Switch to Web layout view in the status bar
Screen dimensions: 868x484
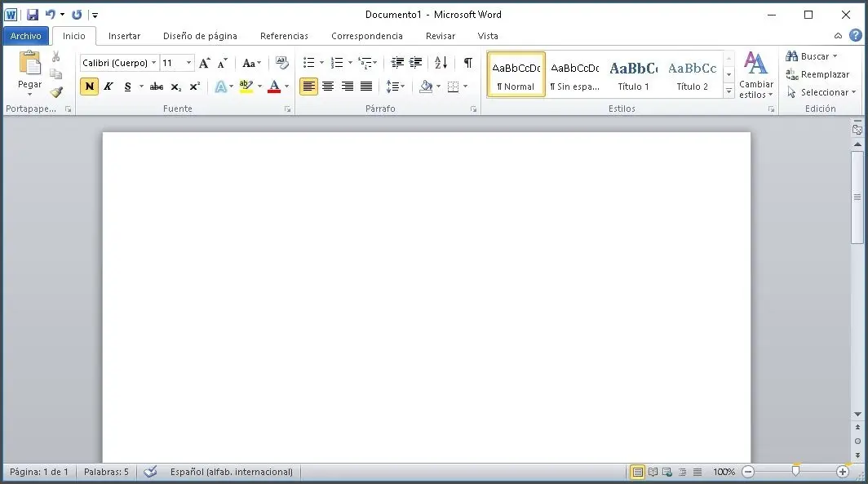point(667,471)
